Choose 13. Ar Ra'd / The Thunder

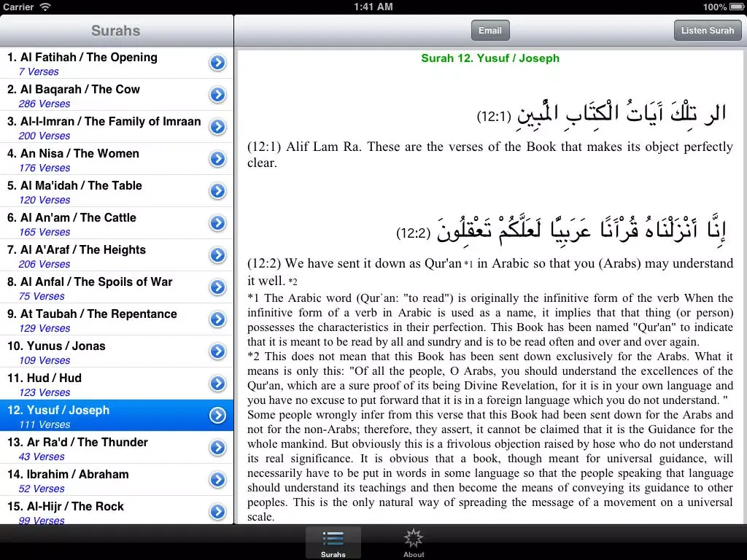pyautogui.click(x=117, y=448)
